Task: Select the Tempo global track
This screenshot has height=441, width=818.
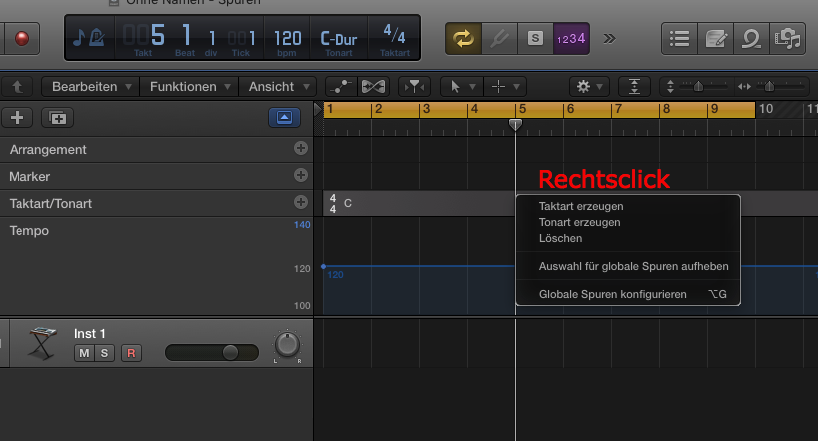Action: 157,266
